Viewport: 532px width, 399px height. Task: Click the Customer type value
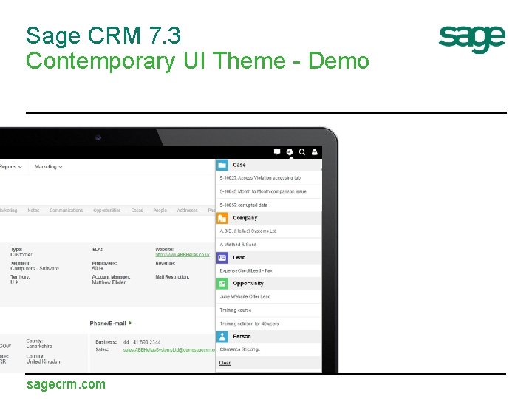[x=21, y=254]
